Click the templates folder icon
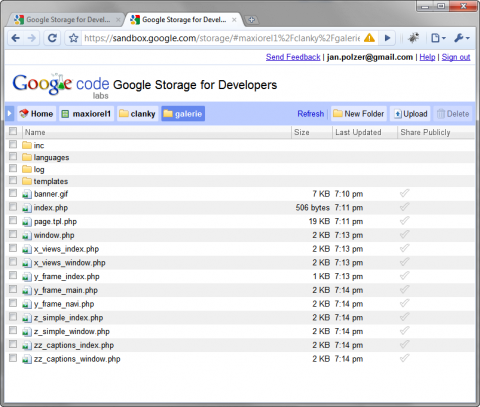 pos(27,181)
